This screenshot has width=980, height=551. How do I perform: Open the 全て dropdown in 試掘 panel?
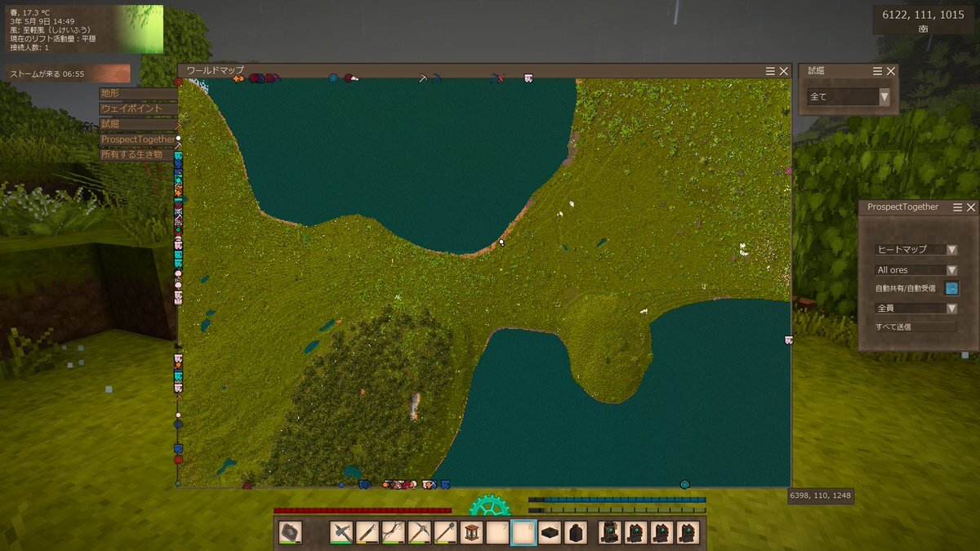click(849, 96)
